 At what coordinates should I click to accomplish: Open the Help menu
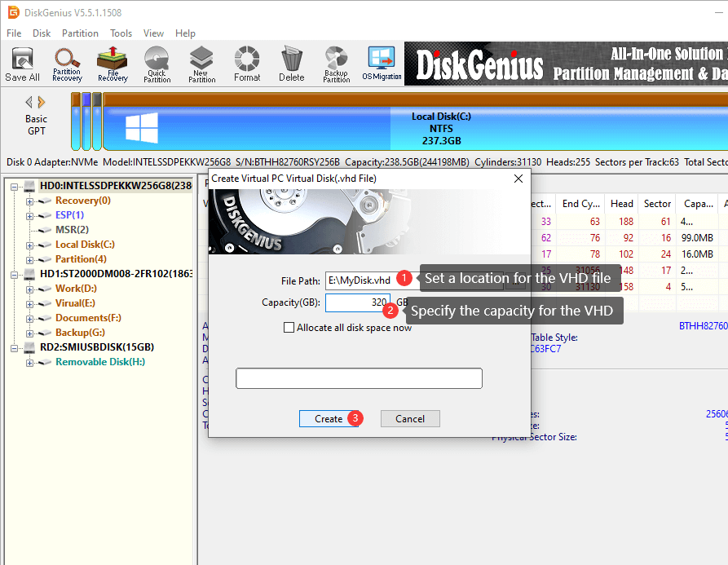point(185,33)
